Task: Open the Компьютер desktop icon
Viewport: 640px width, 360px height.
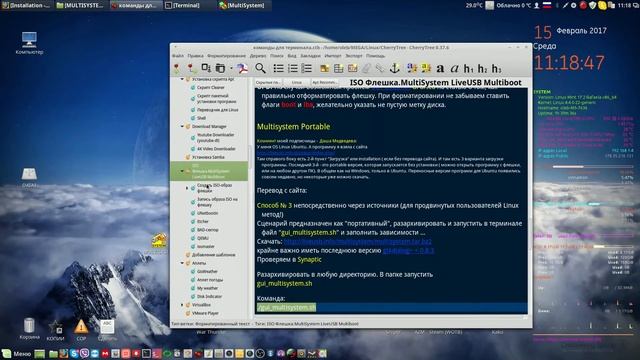Action: pyautogui.click(x=29, y=43)
